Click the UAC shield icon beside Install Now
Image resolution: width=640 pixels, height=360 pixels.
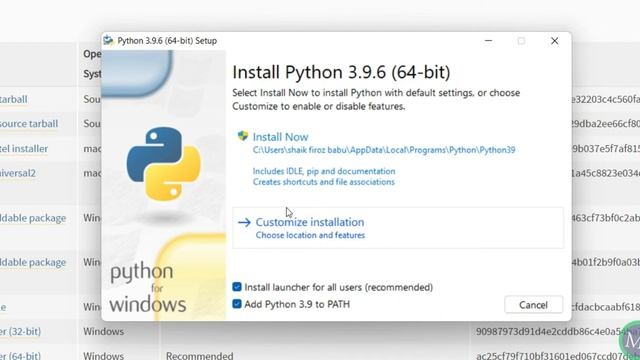coord(243,136)
